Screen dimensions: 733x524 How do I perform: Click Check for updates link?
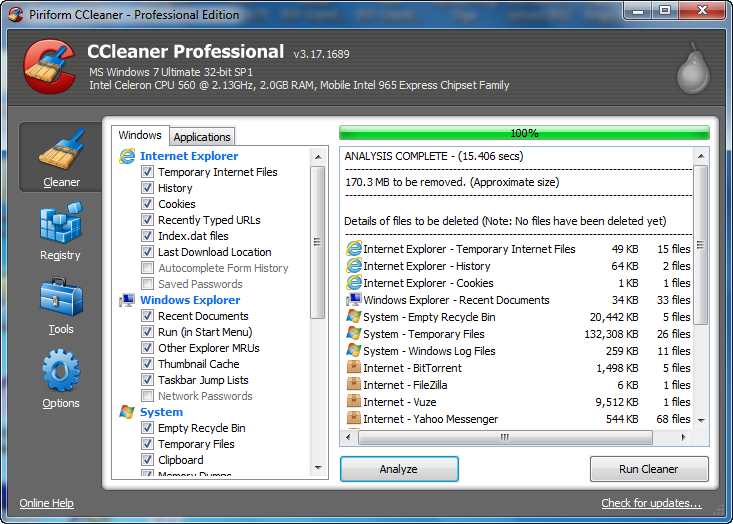click(651, 503)
